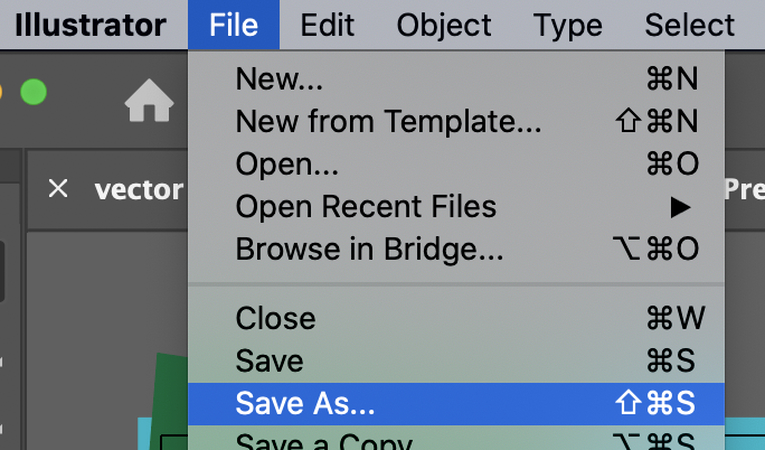Switch to the vector document tab
The image size is (765, 450).
point(139,189)
